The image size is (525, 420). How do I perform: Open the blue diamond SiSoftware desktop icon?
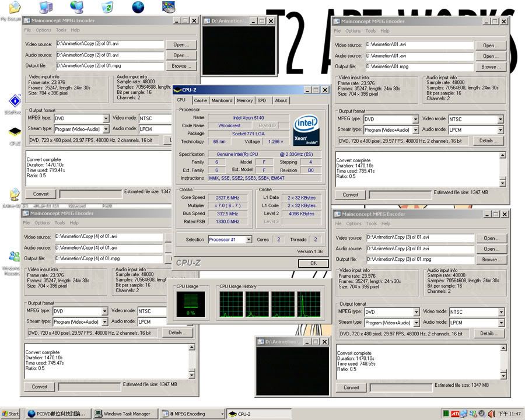click(x=15, y=100)
